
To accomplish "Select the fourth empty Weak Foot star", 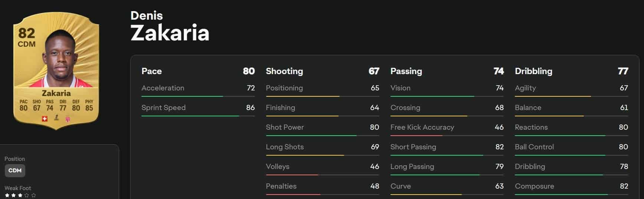I will (x=27, y=195).
